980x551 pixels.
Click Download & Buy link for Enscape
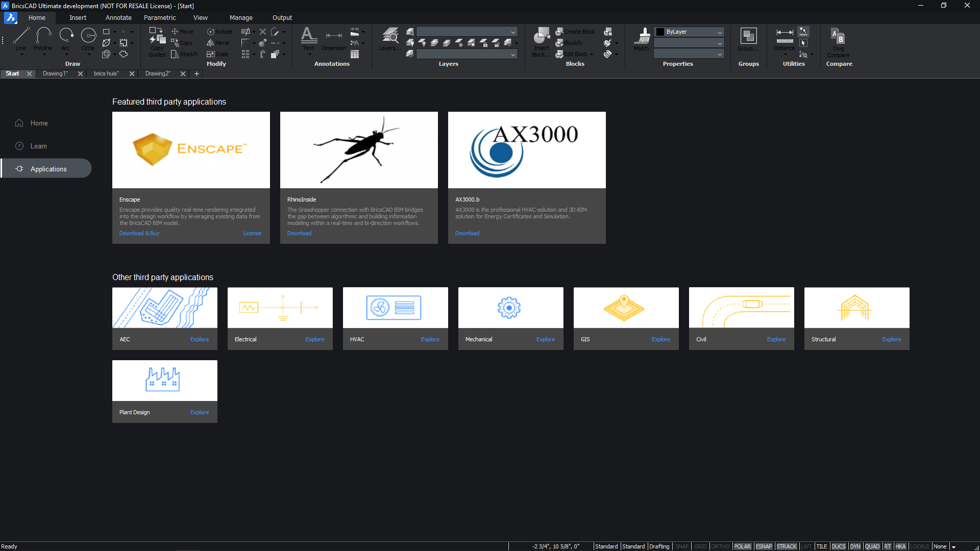(x=139, y=233)
